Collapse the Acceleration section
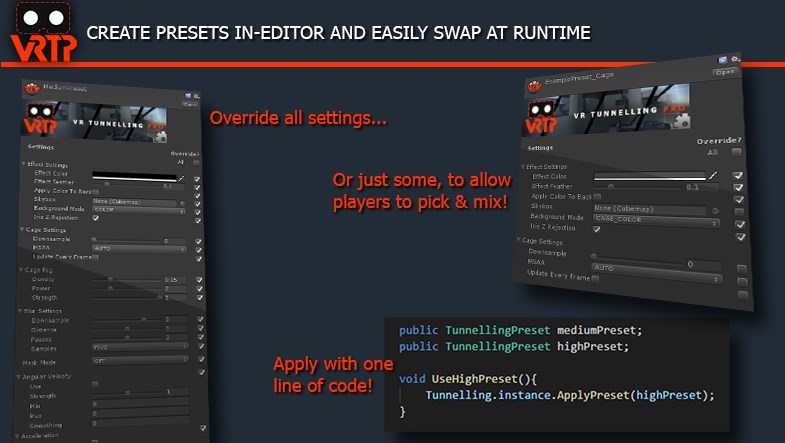 point(18,436)
